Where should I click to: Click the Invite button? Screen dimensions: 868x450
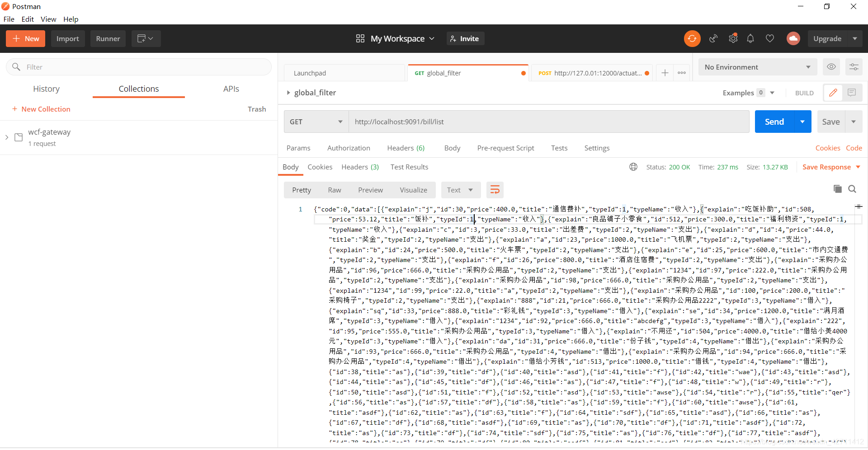point(465,39)
